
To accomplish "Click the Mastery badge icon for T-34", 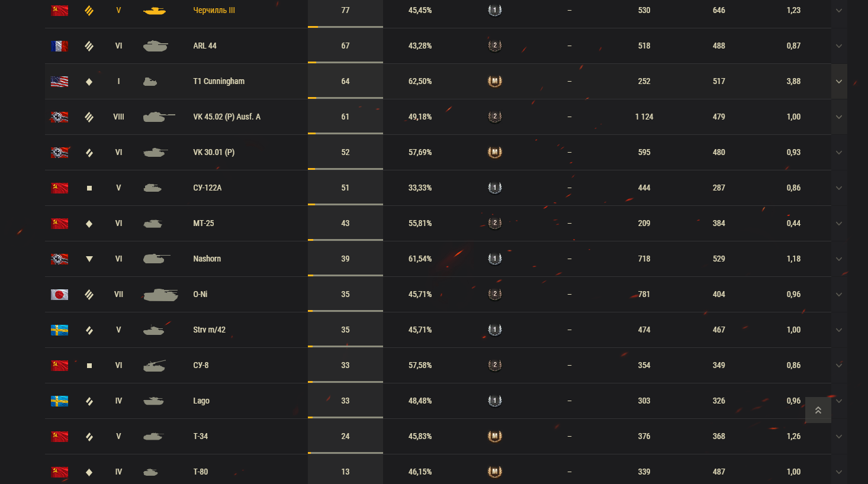I will point(494,436).
